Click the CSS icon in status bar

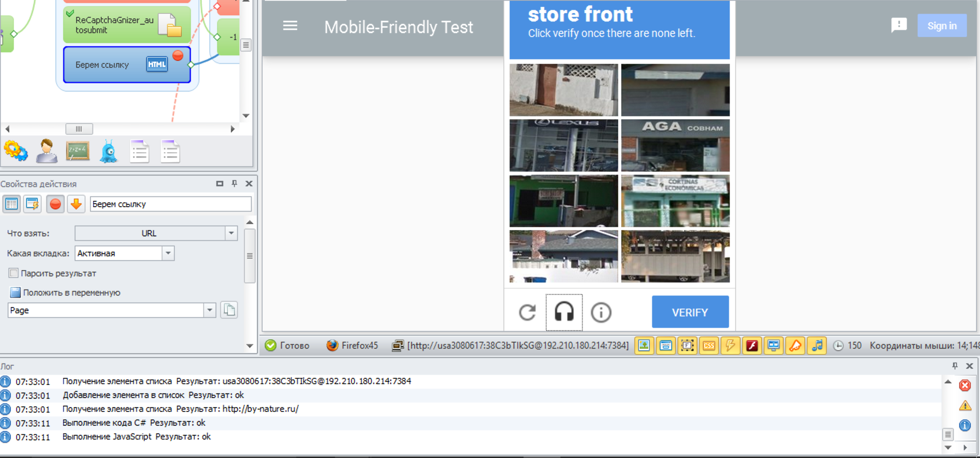[709, 345]
